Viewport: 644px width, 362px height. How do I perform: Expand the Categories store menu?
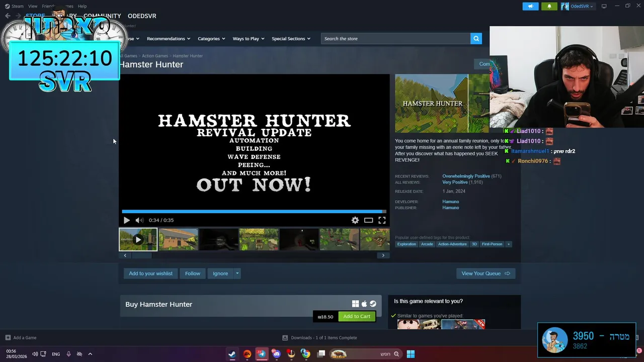[211, 39]
